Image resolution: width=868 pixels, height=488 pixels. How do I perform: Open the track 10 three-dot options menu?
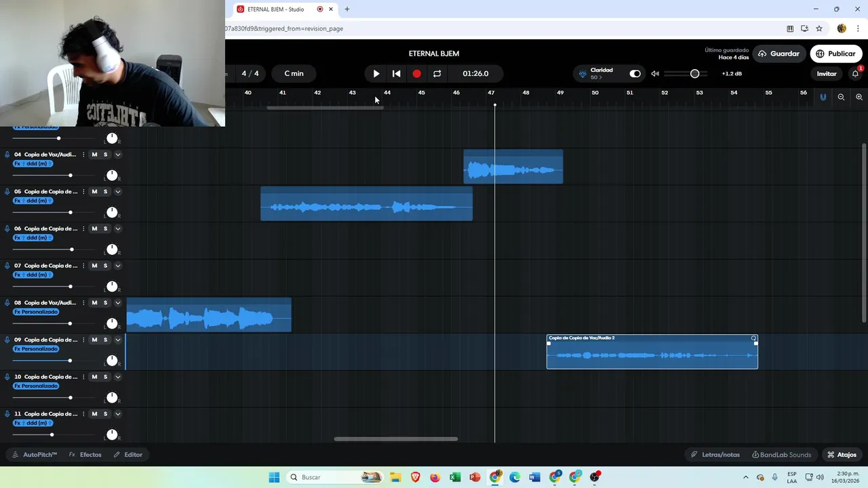pyautogui.click(x=83, y=377)
